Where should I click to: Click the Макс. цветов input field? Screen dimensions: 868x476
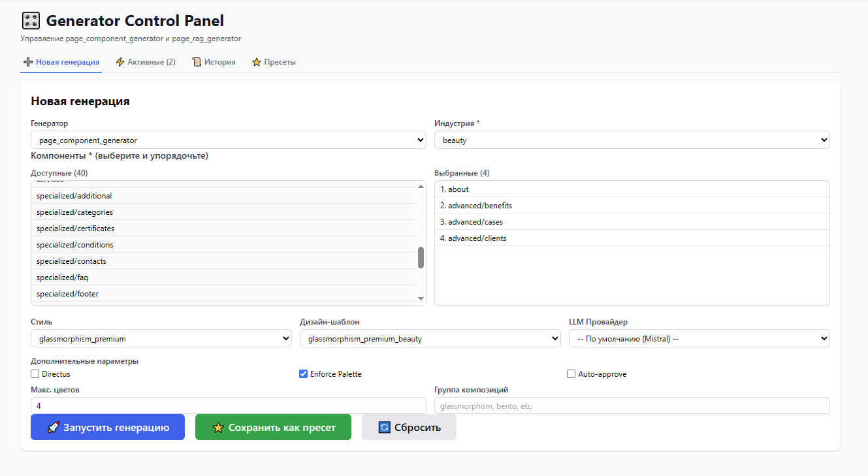(229, 405)
